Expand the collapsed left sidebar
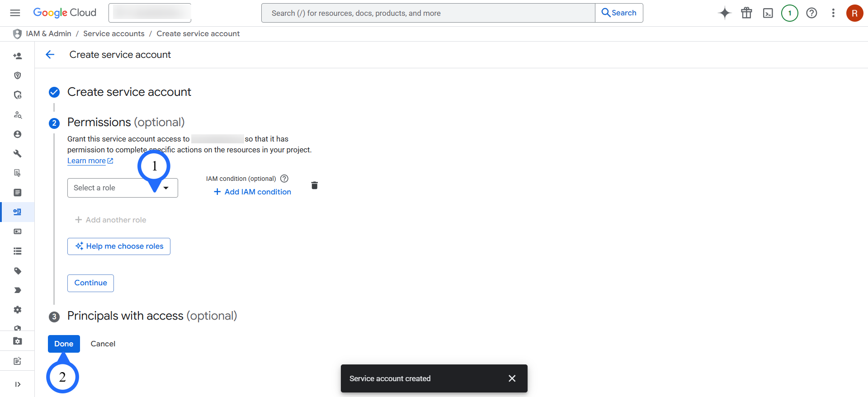Screen dimensions: 868x397 click(18, 384)
